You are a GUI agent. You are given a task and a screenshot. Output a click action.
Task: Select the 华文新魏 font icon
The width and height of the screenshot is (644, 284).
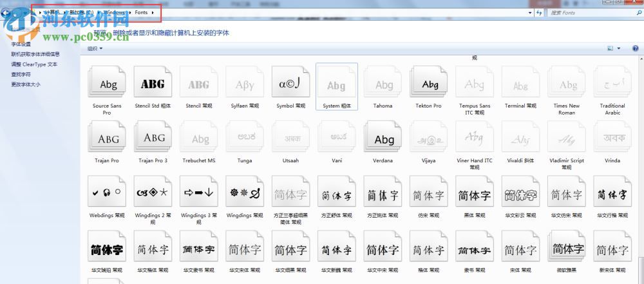click(337, 246)
